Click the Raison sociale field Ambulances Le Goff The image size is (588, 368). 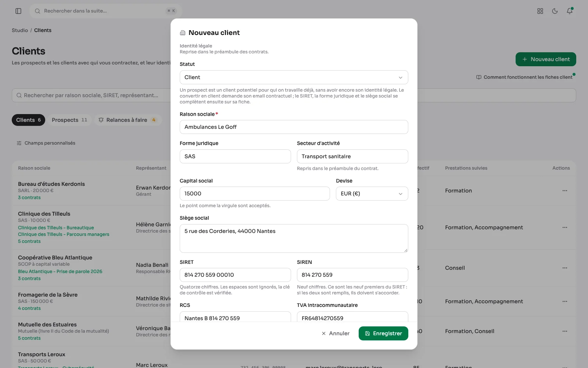[x=294, y=127]
